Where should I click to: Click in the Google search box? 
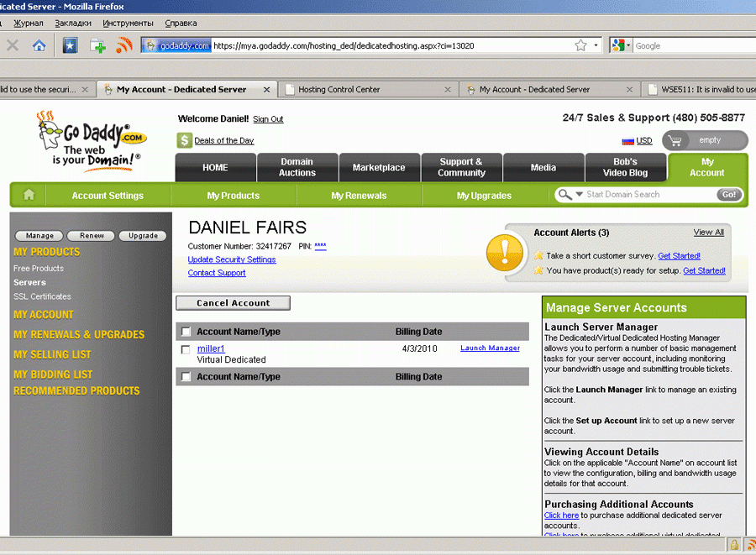[695, 46]
